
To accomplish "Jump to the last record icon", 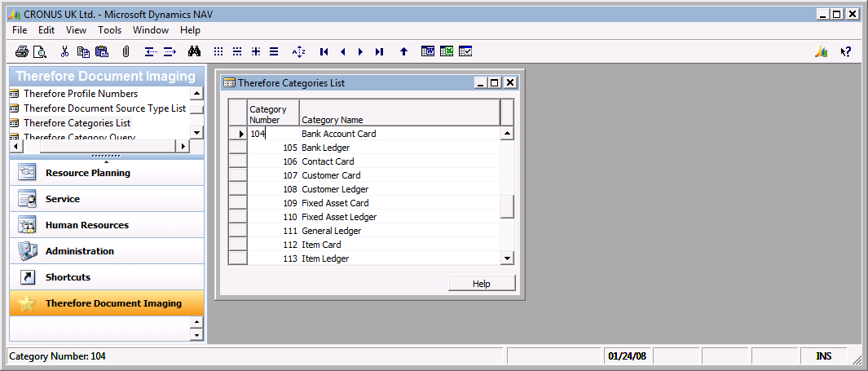I will [379, 51].
